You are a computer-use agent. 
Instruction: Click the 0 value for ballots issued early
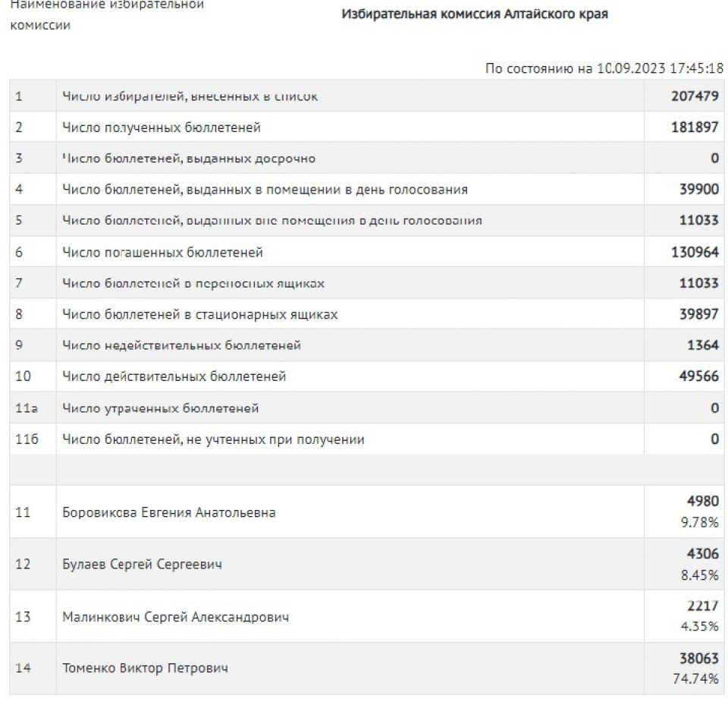[x=714, y=159]
